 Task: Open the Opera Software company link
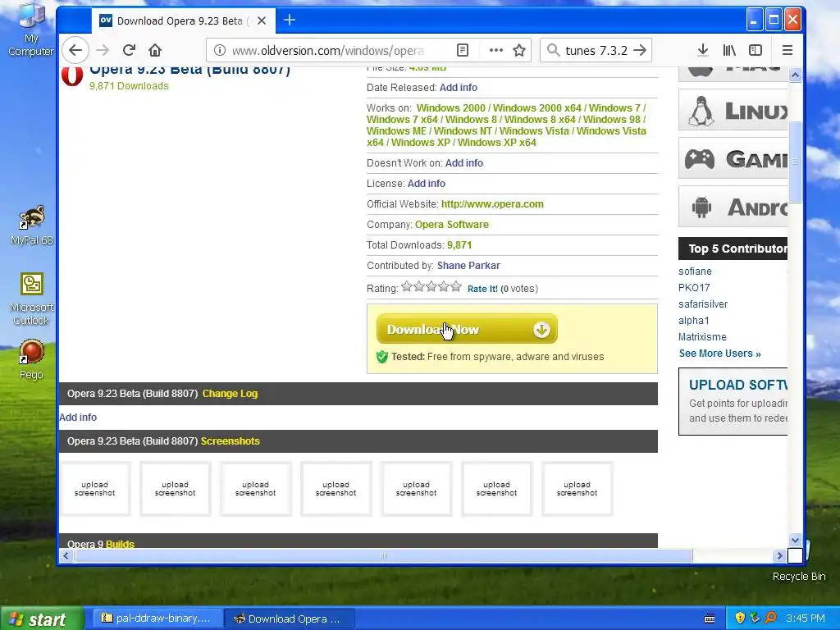click(452, 225)
